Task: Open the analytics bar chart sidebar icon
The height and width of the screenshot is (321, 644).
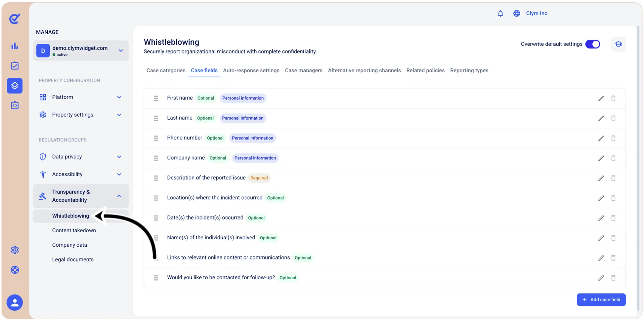Action: tap(15, 46)
